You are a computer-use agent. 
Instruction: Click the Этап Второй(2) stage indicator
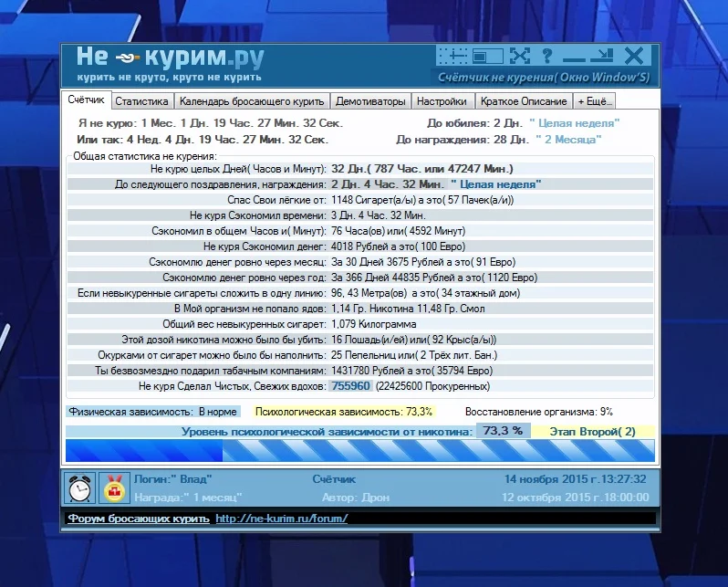[x=592, y=431]
